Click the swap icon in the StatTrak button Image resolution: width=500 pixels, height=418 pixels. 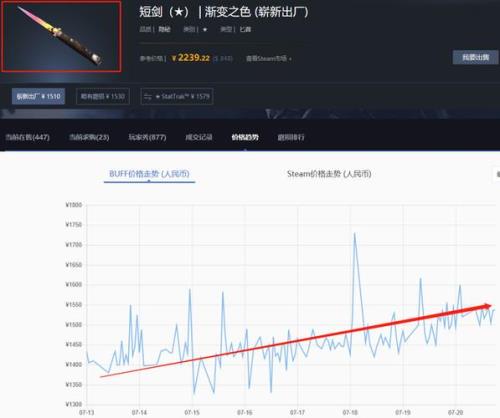tap(148, 97)
